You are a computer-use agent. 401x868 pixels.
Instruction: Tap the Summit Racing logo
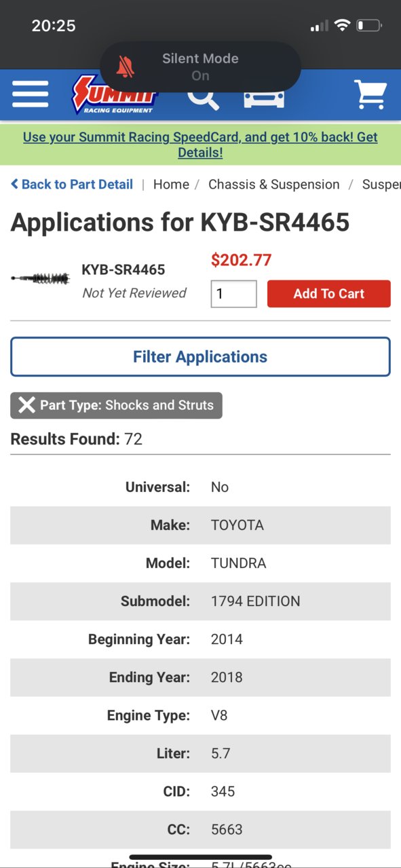coord(114,94)
